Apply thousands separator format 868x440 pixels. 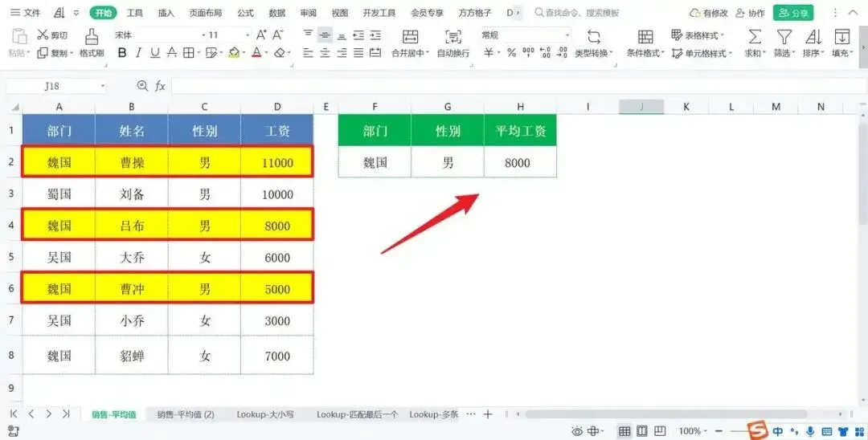coord(528,52)
